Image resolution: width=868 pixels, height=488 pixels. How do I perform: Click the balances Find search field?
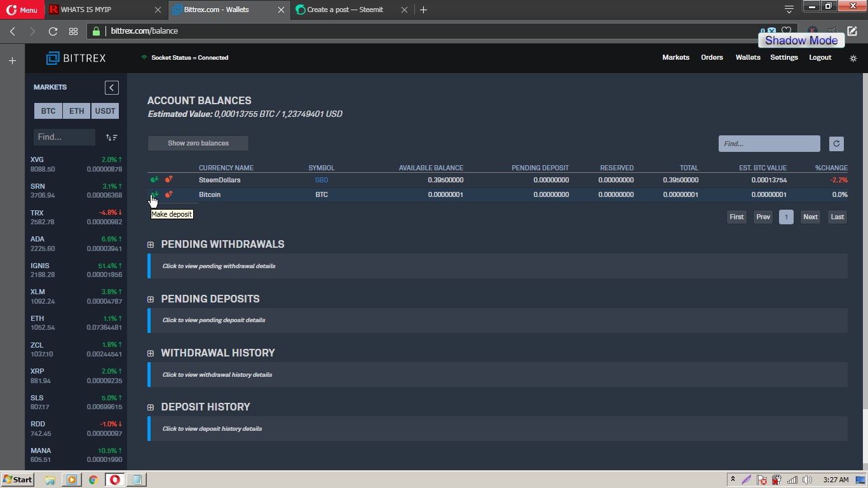point(770,144)
